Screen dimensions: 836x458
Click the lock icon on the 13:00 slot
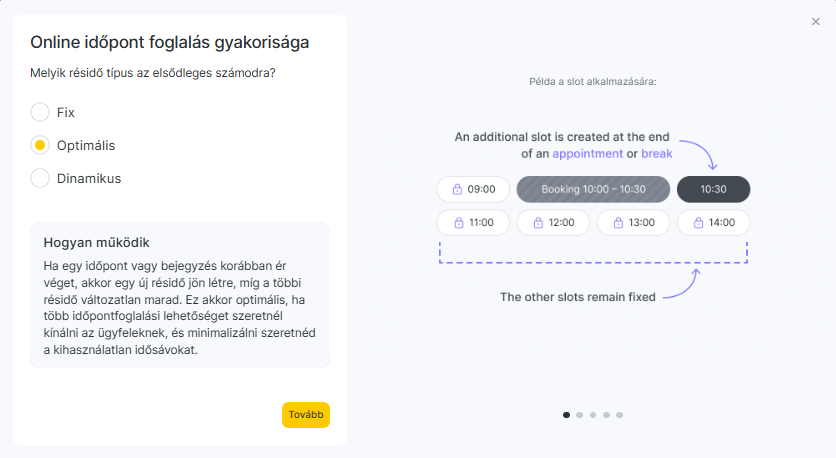coord(617,222)
